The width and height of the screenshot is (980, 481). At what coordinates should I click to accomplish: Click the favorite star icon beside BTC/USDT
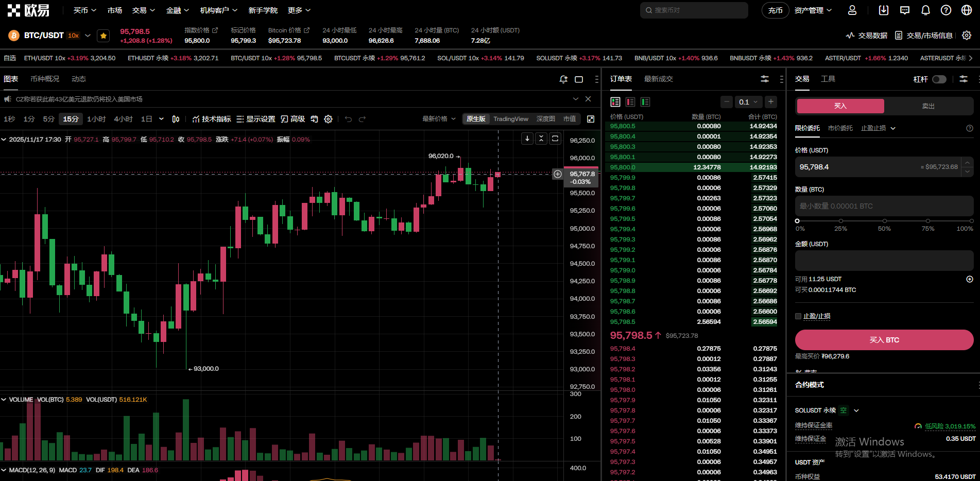[104, 36]
